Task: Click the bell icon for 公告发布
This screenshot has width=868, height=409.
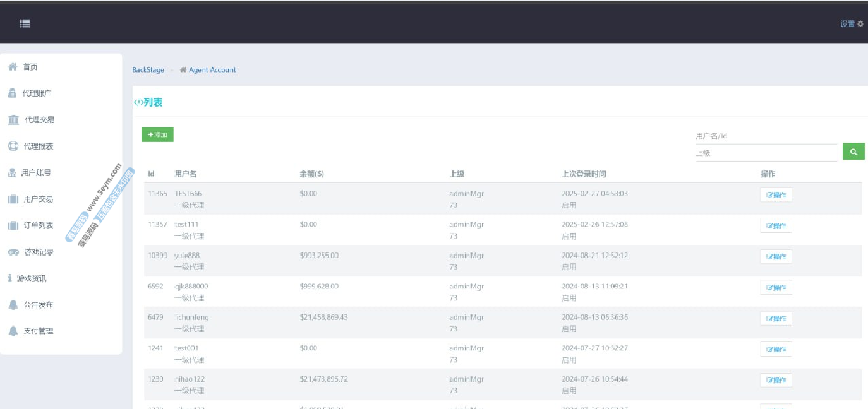Action: coord(13,305)
